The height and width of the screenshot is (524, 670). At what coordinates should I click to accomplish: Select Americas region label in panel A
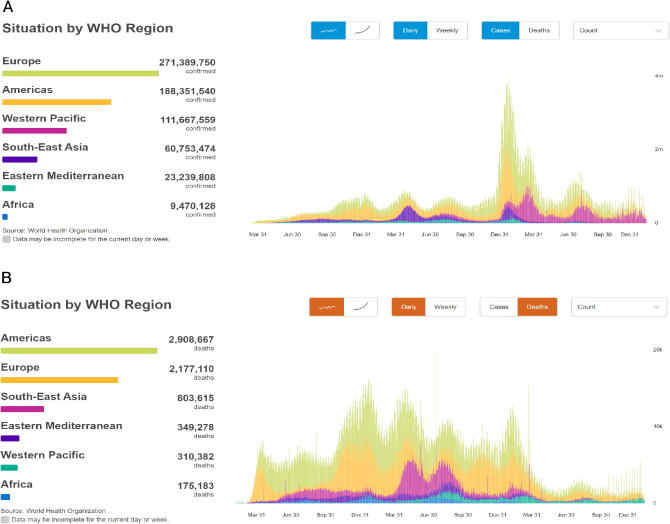(x=28, y=90)
